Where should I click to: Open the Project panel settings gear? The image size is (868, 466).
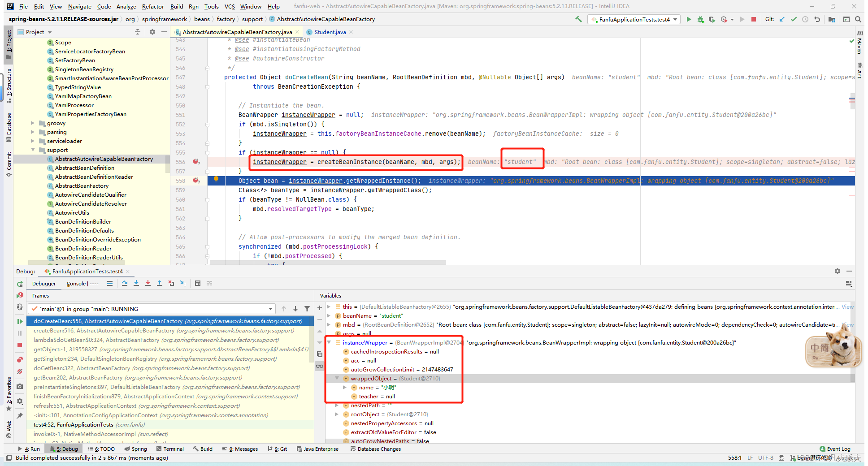[x=152, y=32]
